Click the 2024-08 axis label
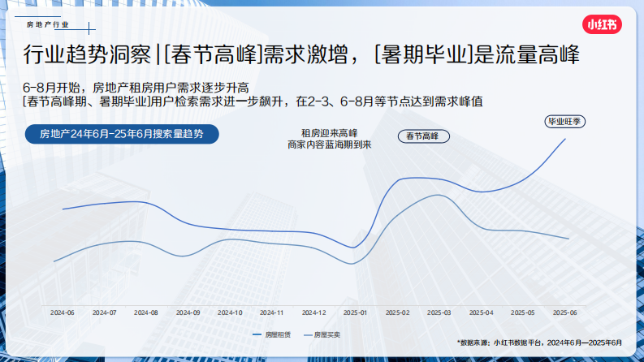Screen dimensions: 644x362 146,312
